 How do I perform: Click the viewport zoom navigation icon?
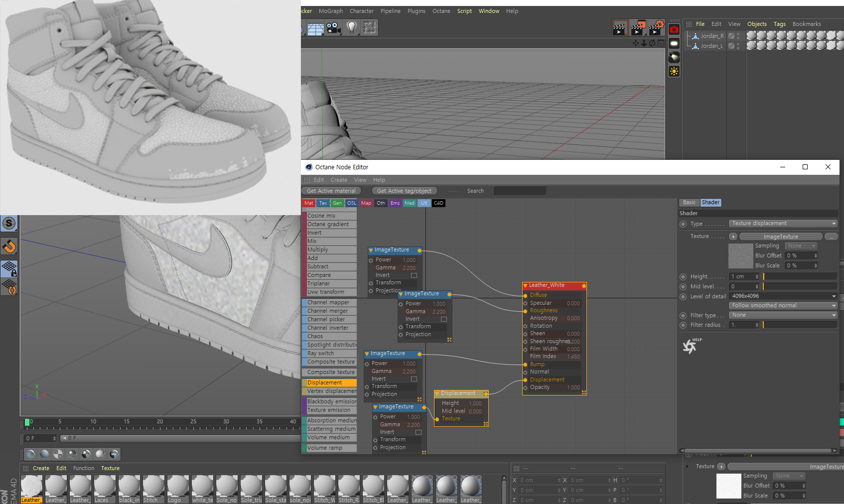click(644, 43)
